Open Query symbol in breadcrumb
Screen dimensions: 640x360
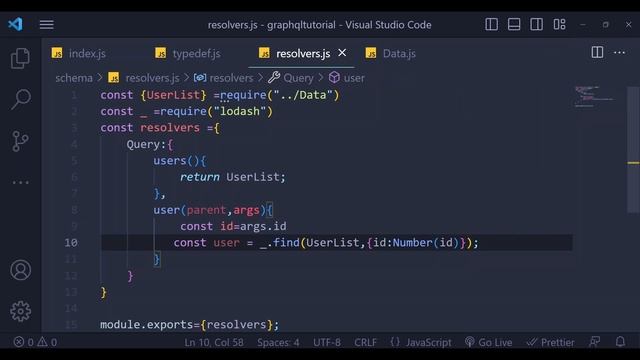[291, 78]
